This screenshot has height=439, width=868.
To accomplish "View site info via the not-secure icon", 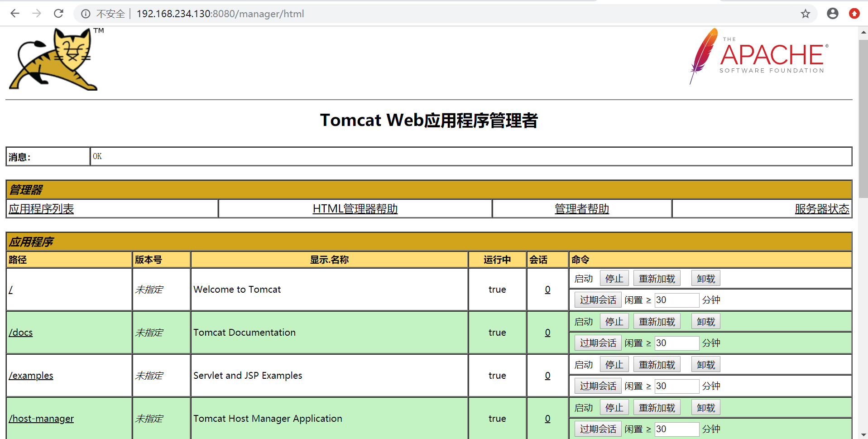I will (x=86, y=14).
